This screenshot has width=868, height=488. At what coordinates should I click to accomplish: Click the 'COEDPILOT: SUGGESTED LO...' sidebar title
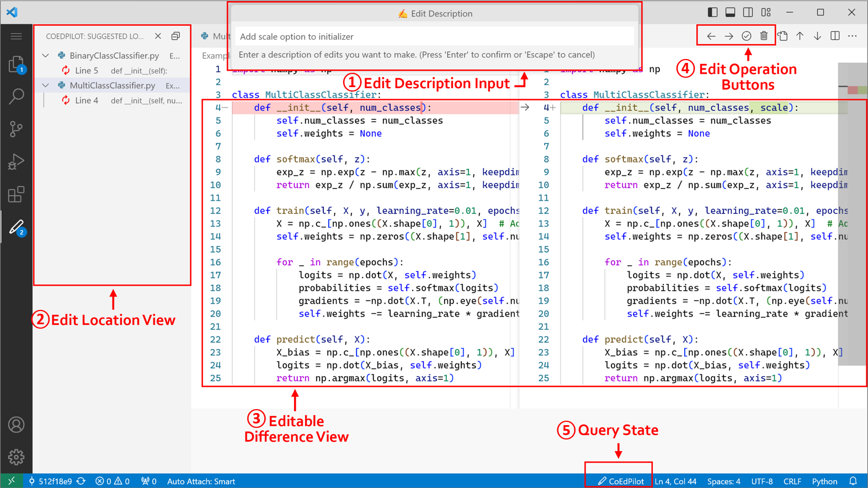tap(95, 36)
